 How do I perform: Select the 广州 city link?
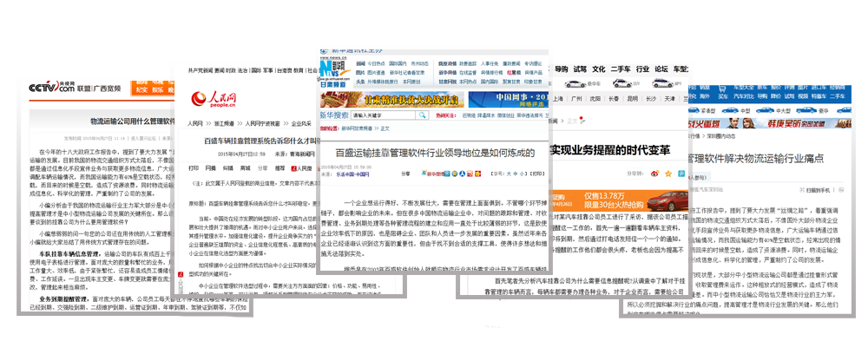pos(576,99)
